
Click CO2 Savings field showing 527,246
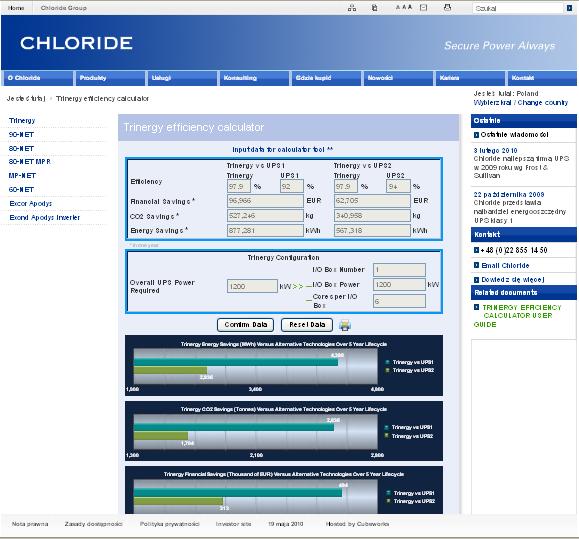tap(265, 216)
